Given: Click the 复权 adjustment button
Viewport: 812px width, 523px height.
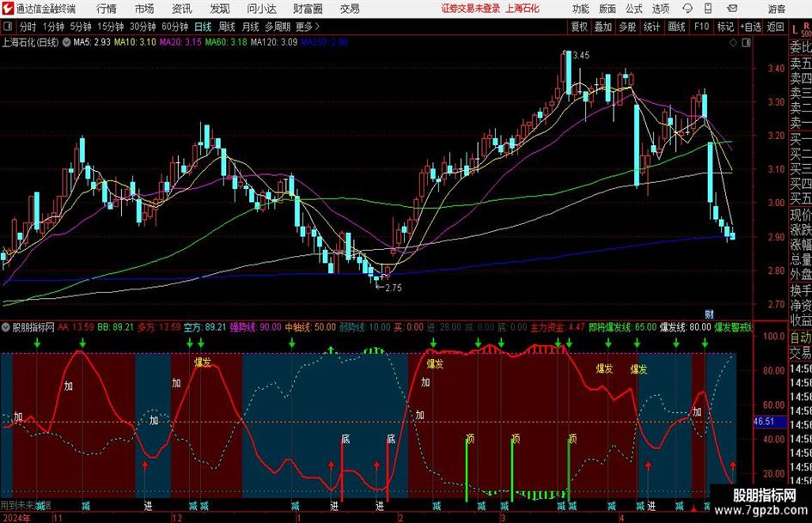Looking at the screenshot, I should [579, 27].
